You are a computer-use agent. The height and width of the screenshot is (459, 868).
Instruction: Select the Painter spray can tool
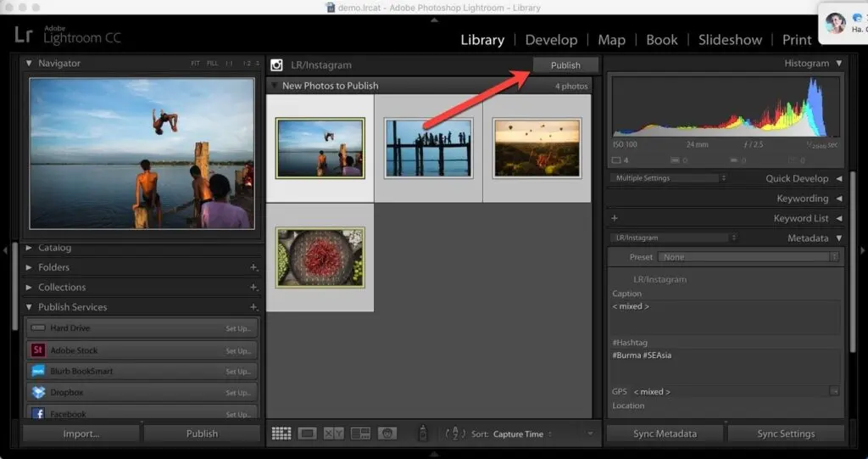tap(422, 434)
